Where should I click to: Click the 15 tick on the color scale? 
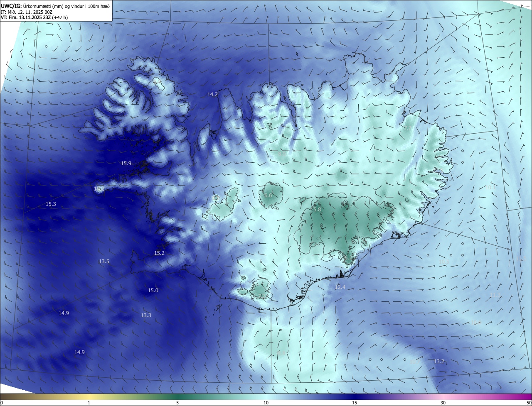click(x=355, y=403)
